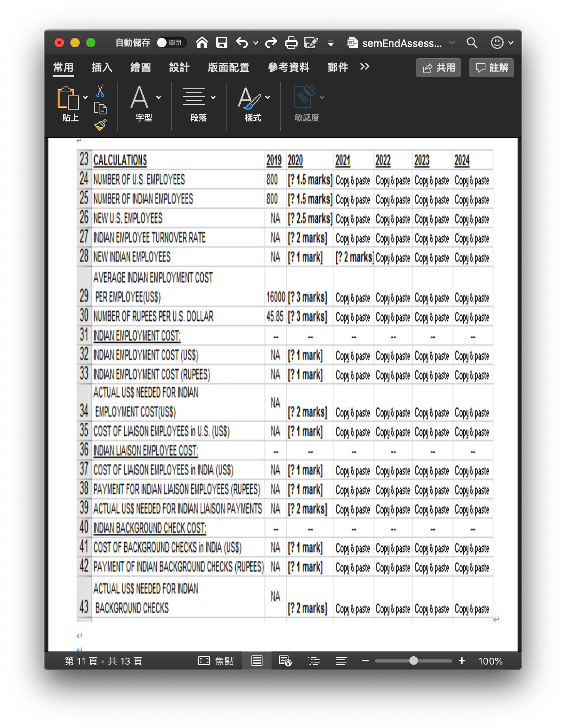Click the Word document icon beside the title

click(x=352, y=43)
